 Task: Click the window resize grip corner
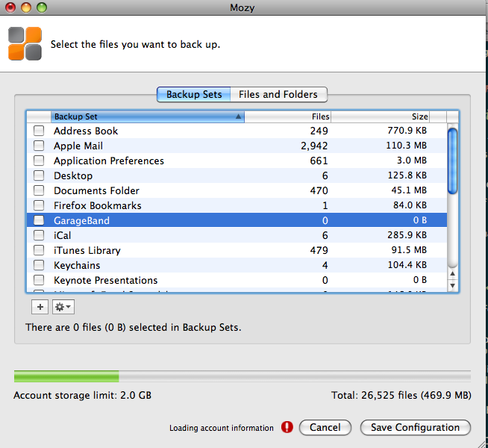point(481,443)
